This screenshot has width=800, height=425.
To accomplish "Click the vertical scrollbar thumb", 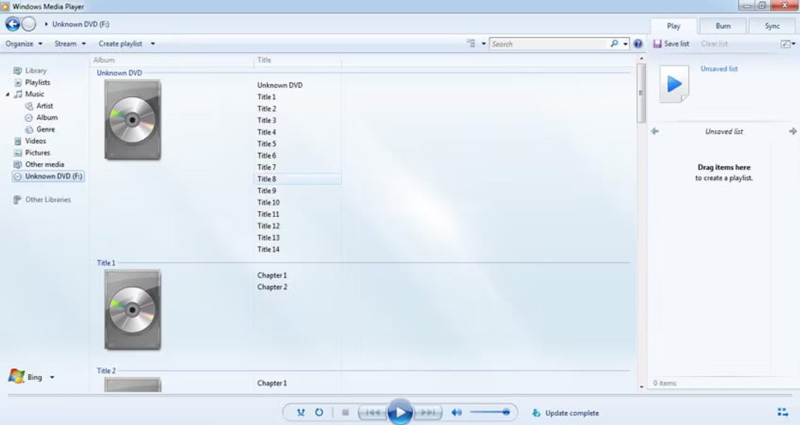I will click(x=641, y=93).
